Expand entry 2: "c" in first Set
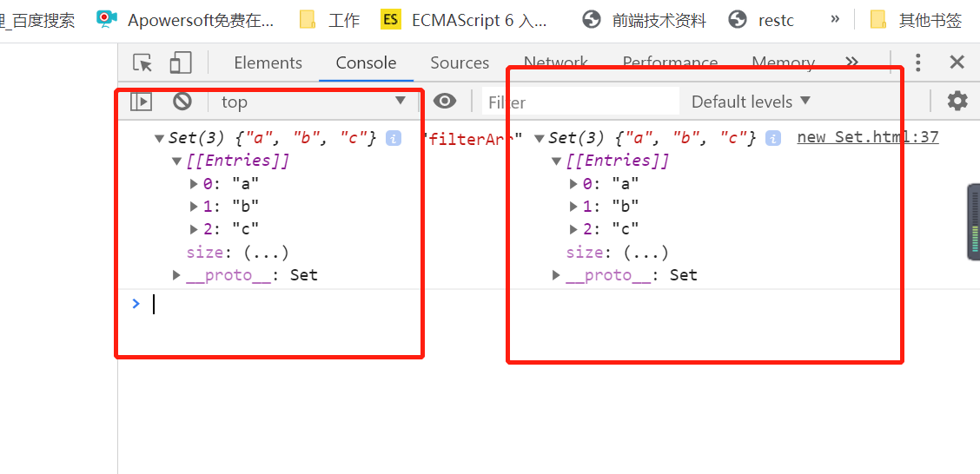Screen dimensions: 980x474 tap(195, 229)
